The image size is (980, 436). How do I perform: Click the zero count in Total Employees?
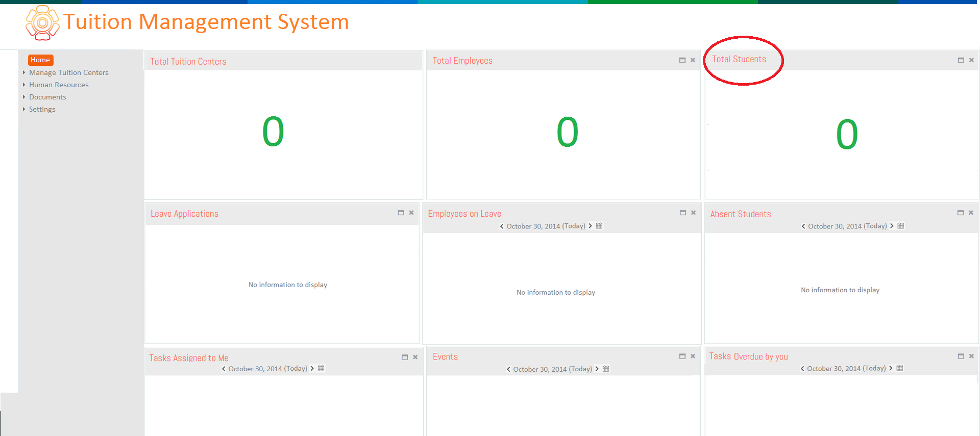click(567, 132)
